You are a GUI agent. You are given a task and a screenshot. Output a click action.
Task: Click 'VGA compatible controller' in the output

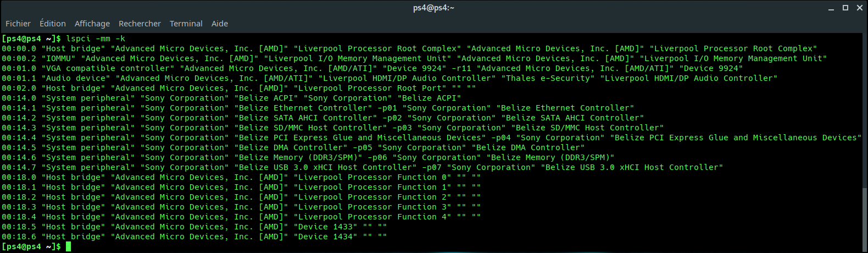point(108,68)
